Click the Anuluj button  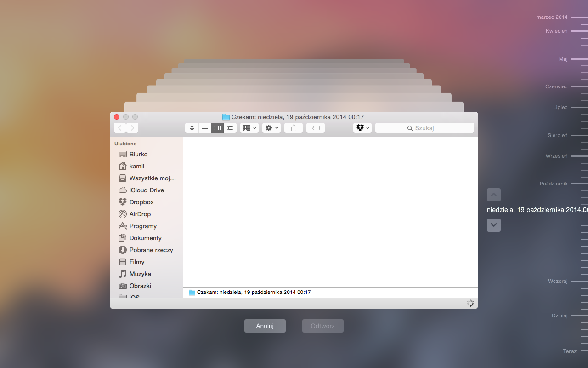click(265, 326)
